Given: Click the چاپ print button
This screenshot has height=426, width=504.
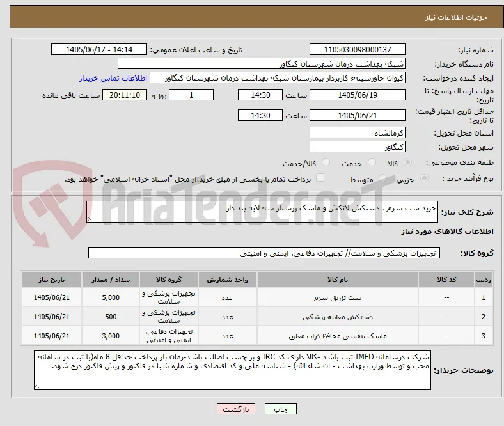Looking at the screenshot, I should [x=281, y=409].
